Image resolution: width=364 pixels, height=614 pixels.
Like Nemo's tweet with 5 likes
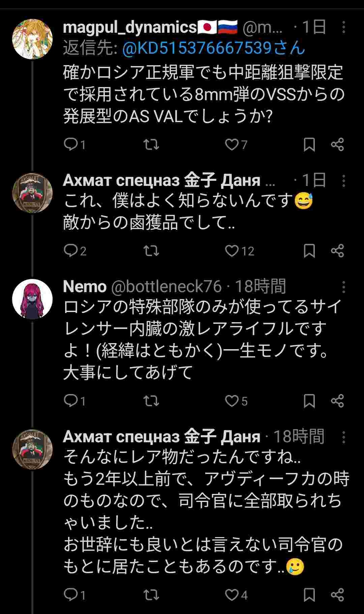(x=232, y=401)
